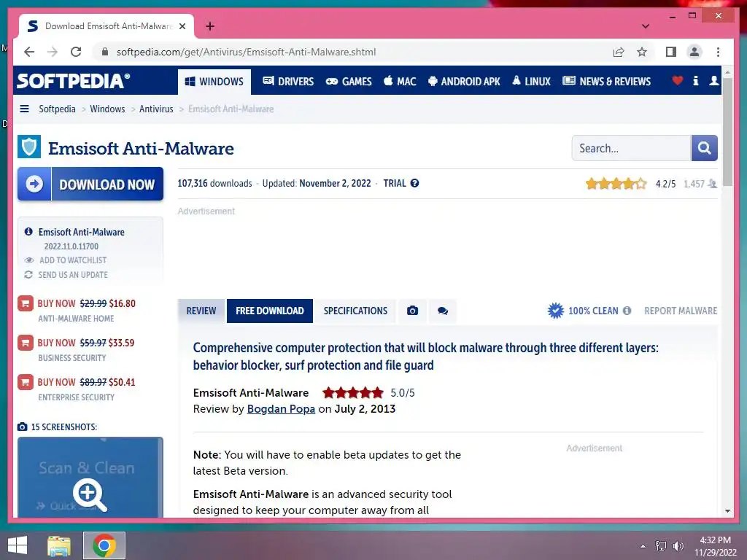
Task: Open a new tab with plus button
Action: [210, 26]
